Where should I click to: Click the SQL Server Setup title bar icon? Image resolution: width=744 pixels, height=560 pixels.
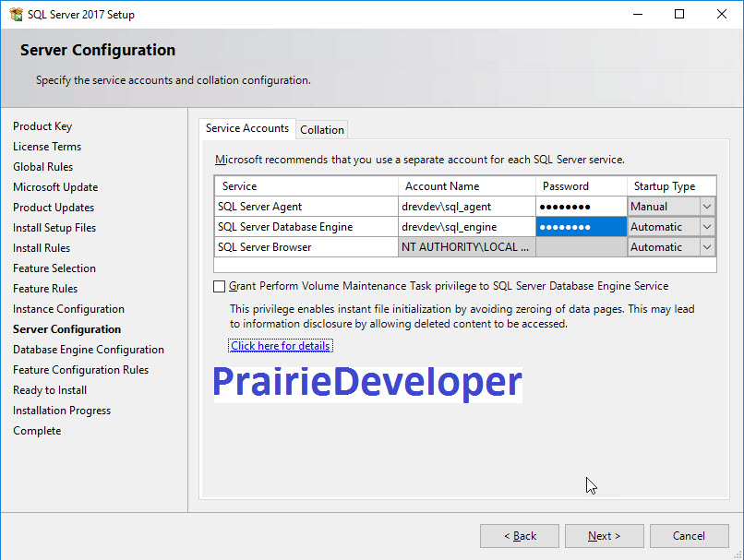click(16, 14)
